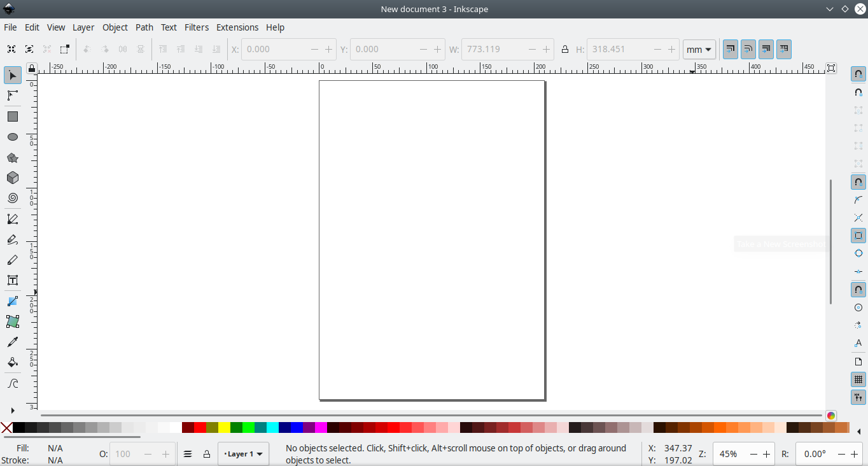Toggle snap to guides
The image size is (868, 466).
858,397
